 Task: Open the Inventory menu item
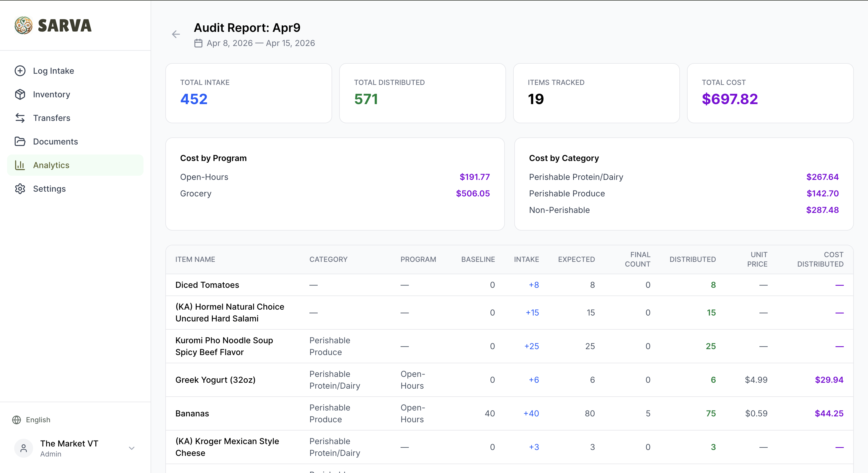52,94
